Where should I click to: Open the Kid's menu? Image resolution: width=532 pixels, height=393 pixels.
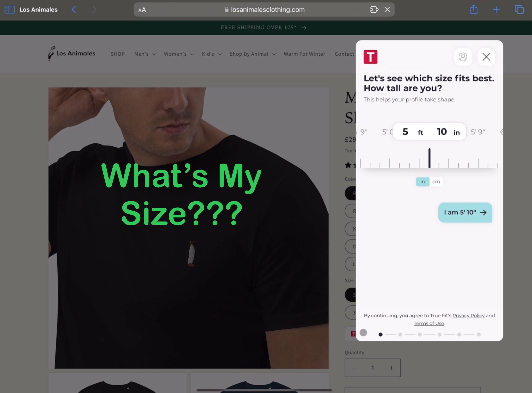tap(211, 54)
